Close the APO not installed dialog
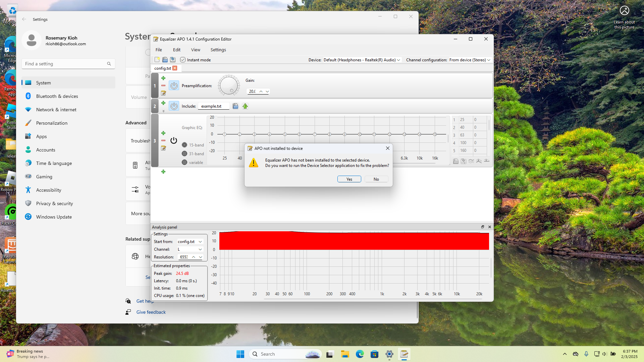The width and height of the screenshot is (644, 362). coord(388,148)
